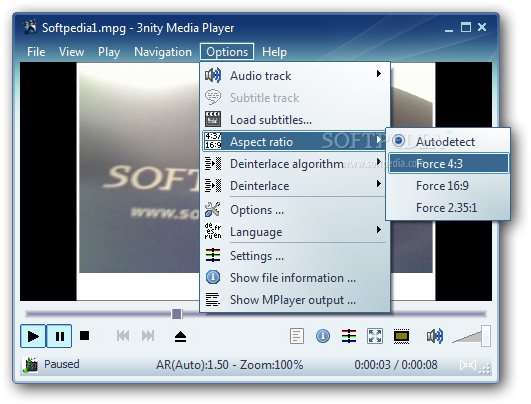Click the Show file information icon in the menu
This screenshot has height=404, width=531.
click(x=213, y=277)
